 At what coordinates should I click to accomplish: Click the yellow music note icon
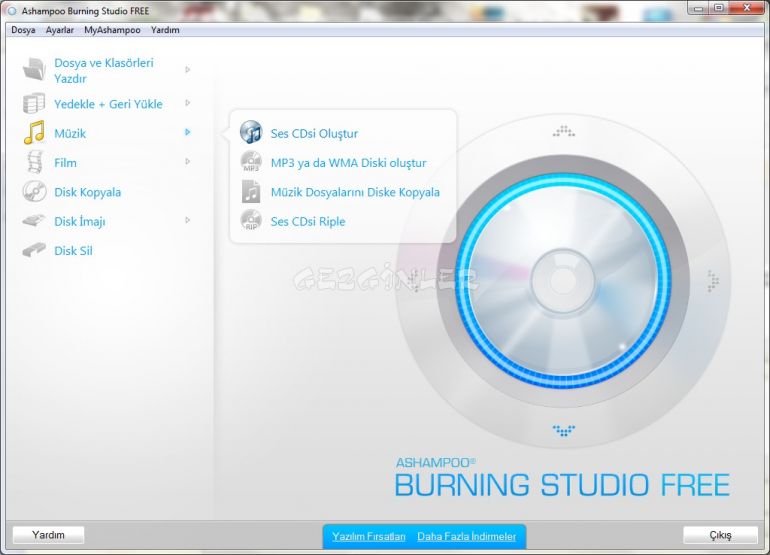34,133
